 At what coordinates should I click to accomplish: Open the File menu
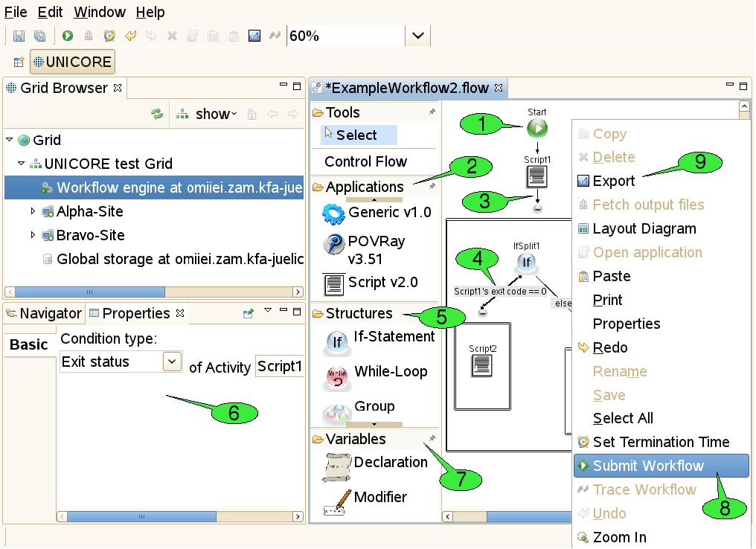click(x=16, y=12)
